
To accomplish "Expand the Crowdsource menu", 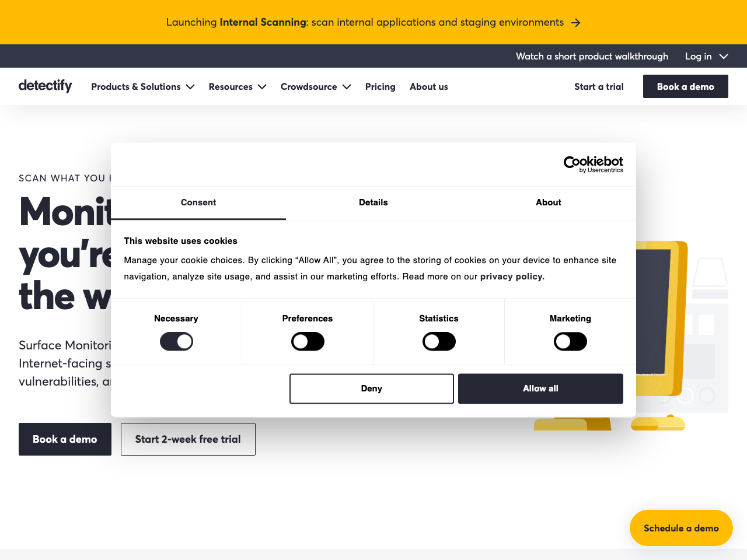I will tap(315, 86).
